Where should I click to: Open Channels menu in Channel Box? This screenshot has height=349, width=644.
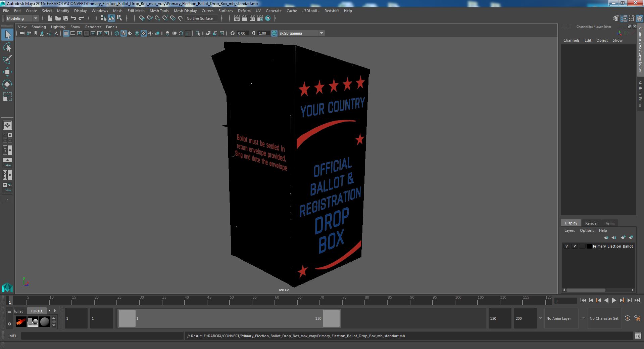tap(571, 40)
